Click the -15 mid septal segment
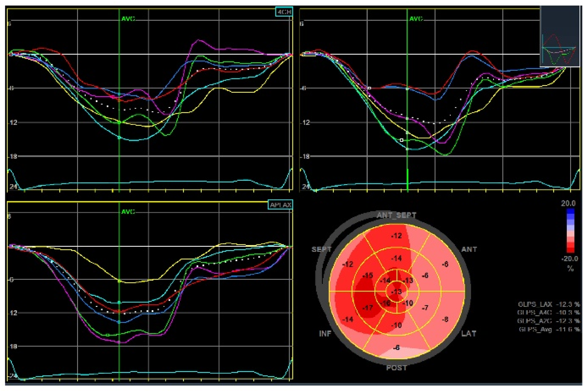 (368, 275)
